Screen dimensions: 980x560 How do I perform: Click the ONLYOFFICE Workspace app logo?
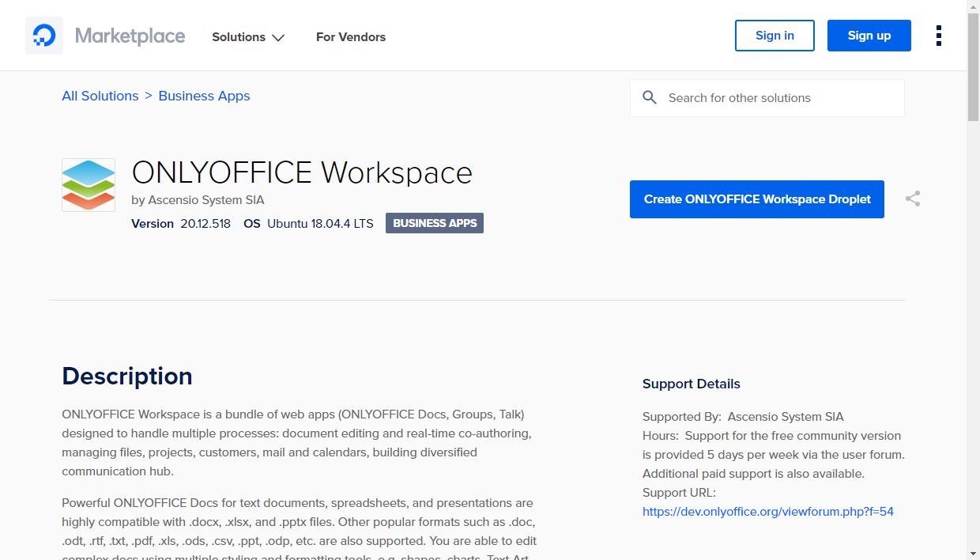[89, 185]
